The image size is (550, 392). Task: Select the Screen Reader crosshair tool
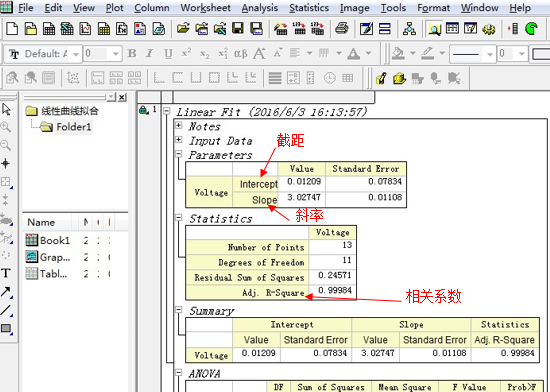(6, 163)
